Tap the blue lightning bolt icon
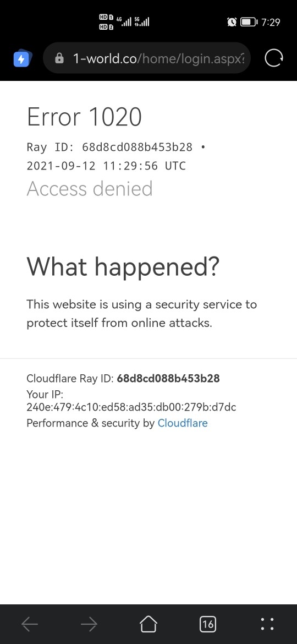 (x=22, y=59)
